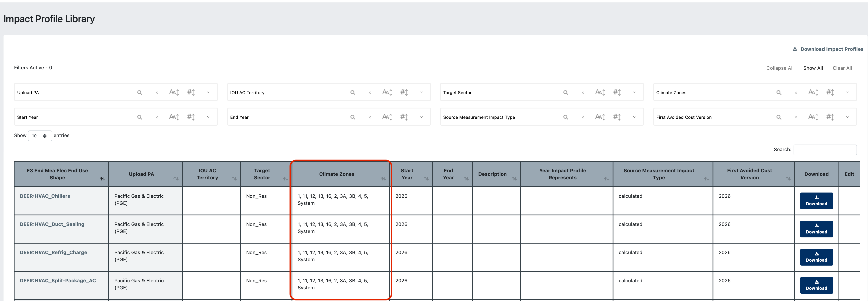This screenshot has height=301, width=868.
Task: Toggle alphabetical sort in Start Year filter
Action: click(174, 117)
